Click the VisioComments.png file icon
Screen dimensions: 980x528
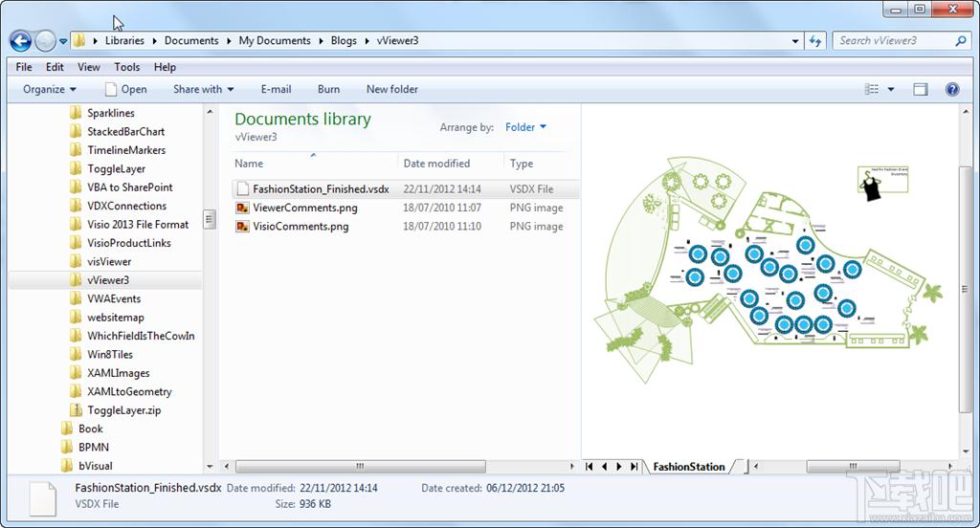pyautogui.click(x=242, y=226)
